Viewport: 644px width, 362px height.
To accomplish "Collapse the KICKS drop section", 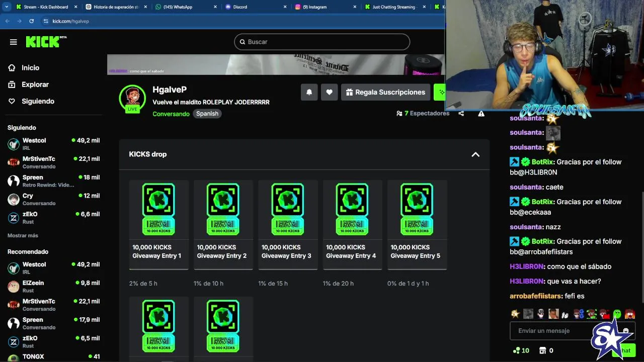I will (x=475, y=154).
